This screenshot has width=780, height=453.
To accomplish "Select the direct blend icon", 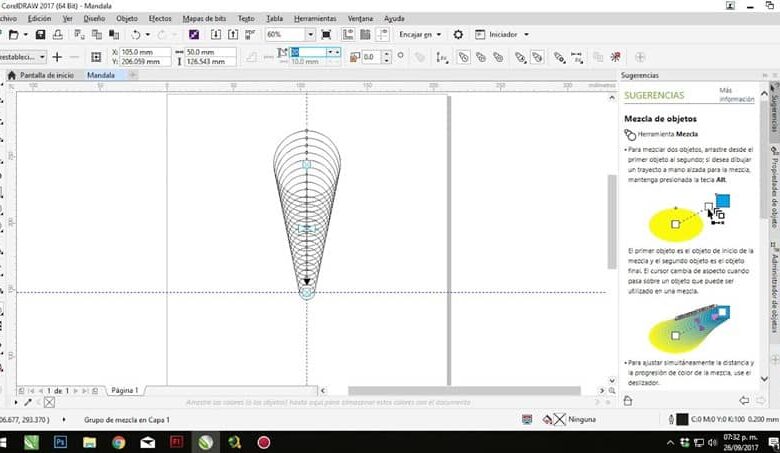I will tap(463, 57).
